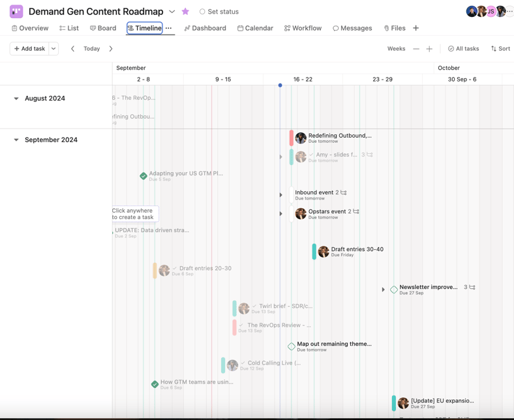Click completed checkmark on How GTM teams
The height and width of the screenshot is (420, 514).
155,384
